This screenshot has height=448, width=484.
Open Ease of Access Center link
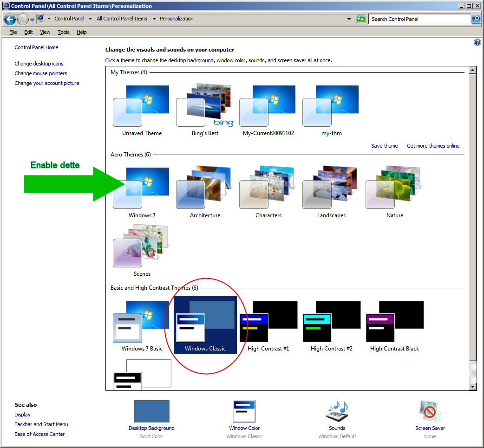click(39, 435)
